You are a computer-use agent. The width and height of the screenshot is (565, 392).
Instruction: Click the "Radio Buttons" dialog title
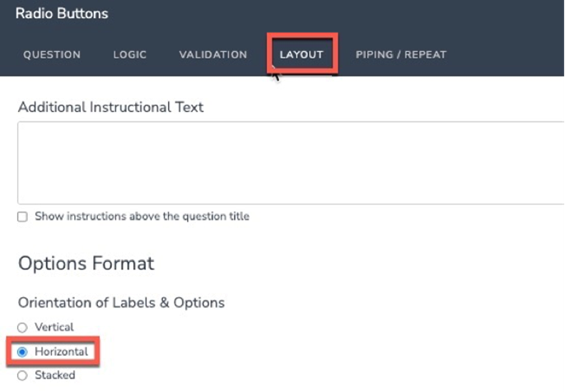[x=62, y=14]
